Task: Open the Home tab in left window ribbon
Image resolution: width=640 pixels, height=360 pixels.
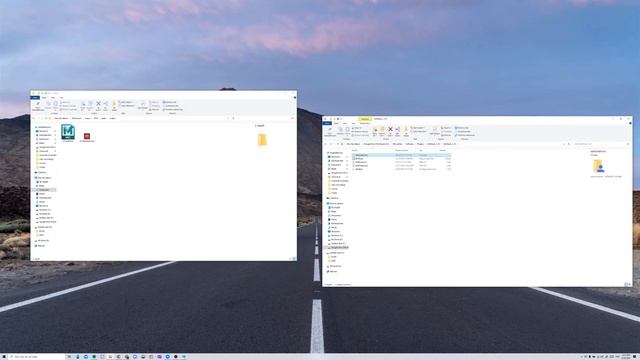Action: pyautogui.click(x=44, y=98)
